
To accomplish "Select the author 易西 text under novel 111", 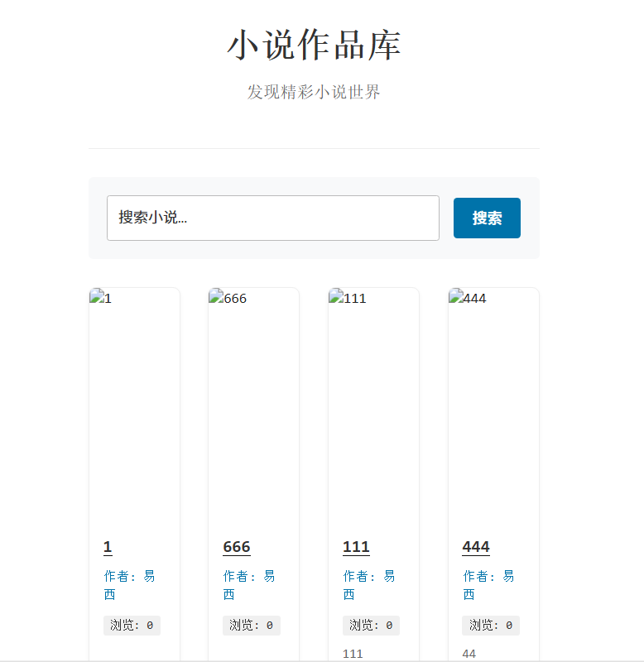I will coord(369,584).
